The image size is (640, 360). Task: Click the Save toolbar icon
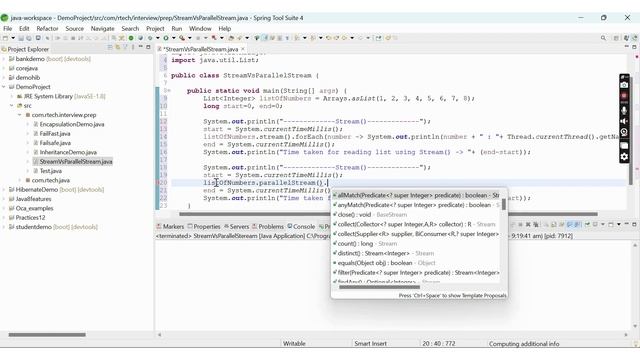(x=21, y=38)
